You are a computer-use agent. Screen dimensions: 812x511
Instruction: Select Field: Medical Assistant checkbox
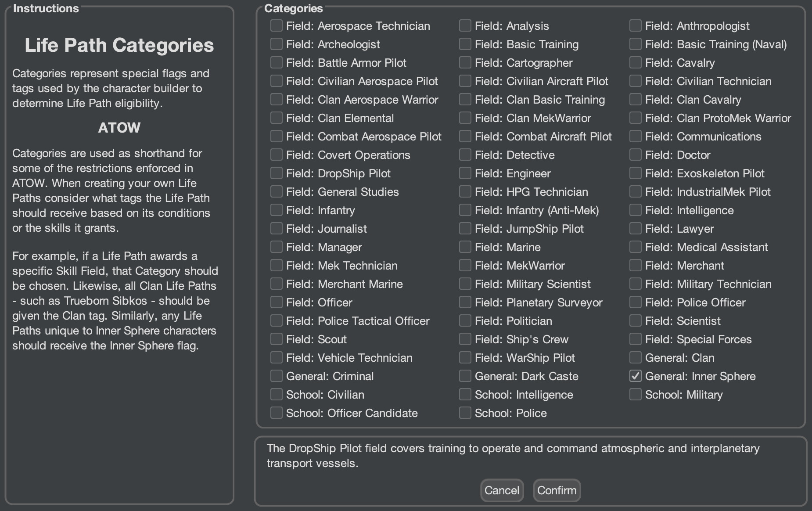(x=636, y=247)
